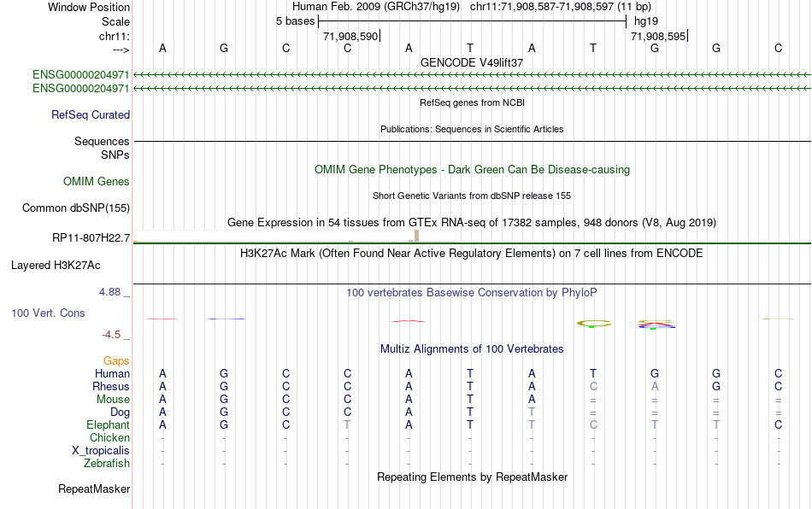Screen dimensions: 812x509
Task: Select the Mouse species row label
Action: [113, 400]
